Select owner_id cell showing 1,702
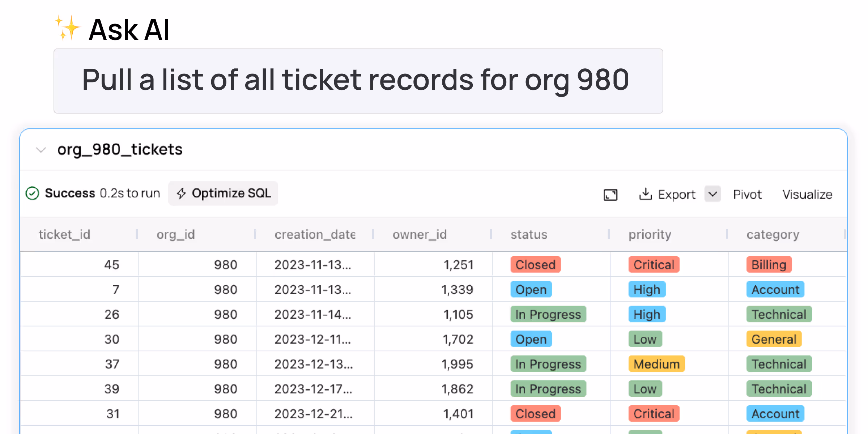868x434 pixels. pyautogui.click(x=458, y=339)
